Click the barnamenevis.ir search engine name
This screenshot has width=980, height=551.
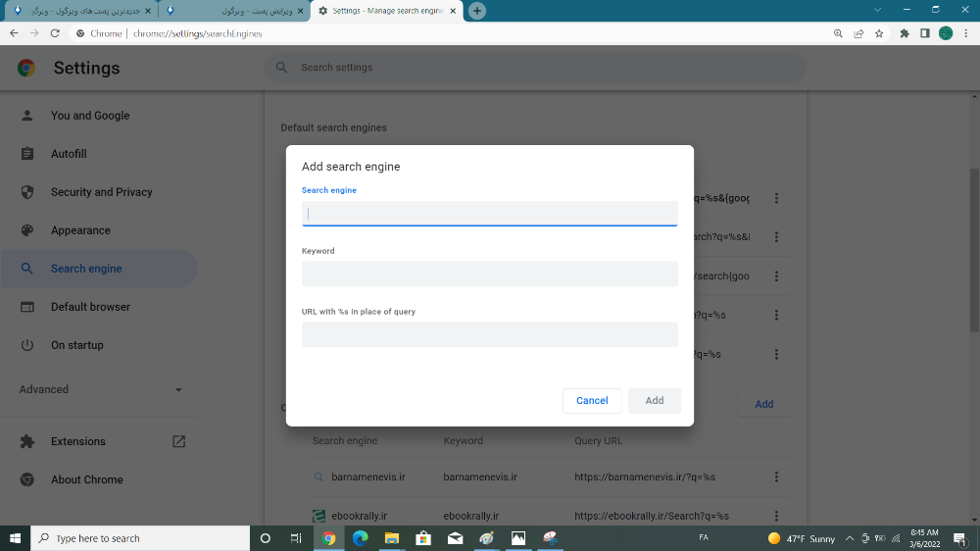368,477
